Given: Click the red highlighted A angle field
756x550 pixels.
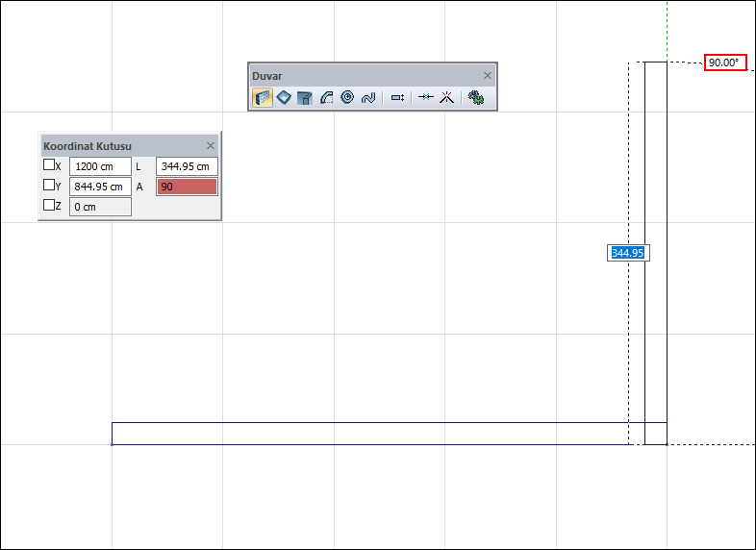Looking at the screenshot, I should (187, 187).
